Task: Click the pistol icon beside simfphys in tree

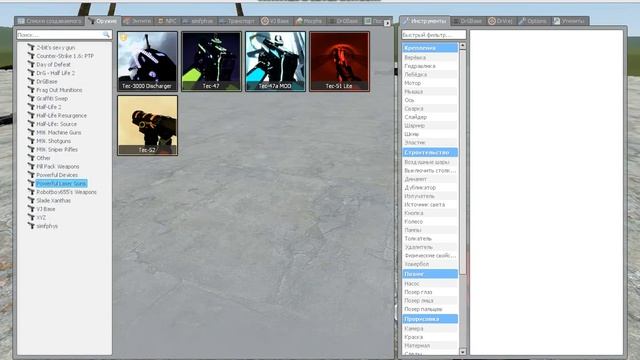Action: [x=31, y=226]
